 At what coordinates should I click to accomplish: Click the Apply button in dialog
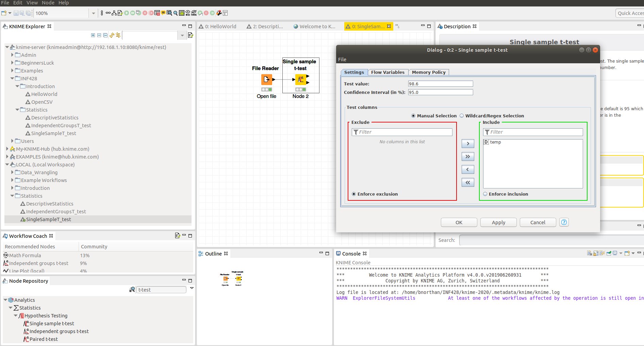coord(498,222)
